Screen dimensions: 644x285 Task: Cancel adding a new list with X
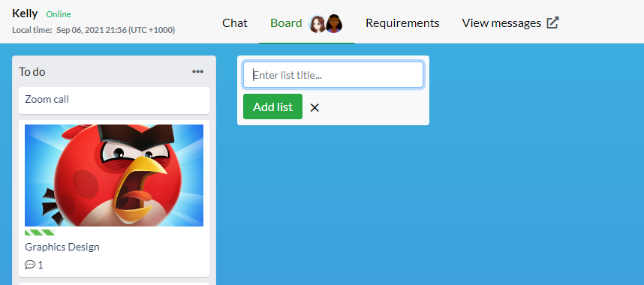(x=314, y=107)
